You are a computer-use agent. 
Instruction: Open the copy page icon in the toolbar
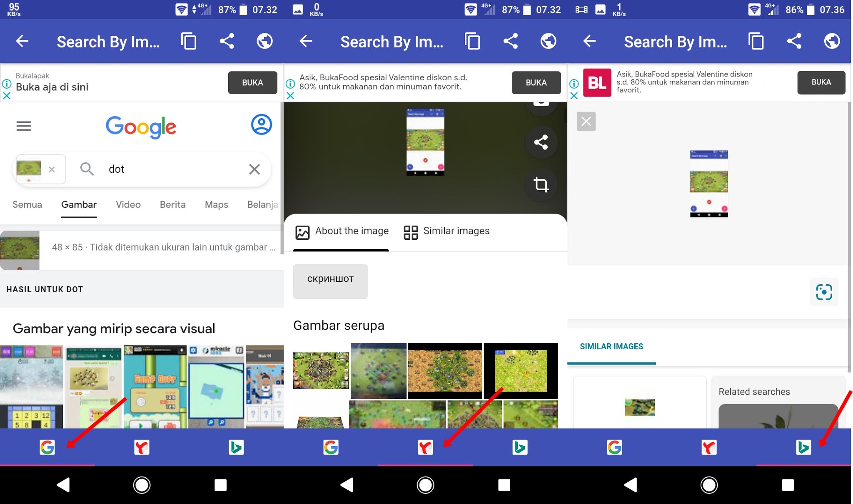(188, 41)
